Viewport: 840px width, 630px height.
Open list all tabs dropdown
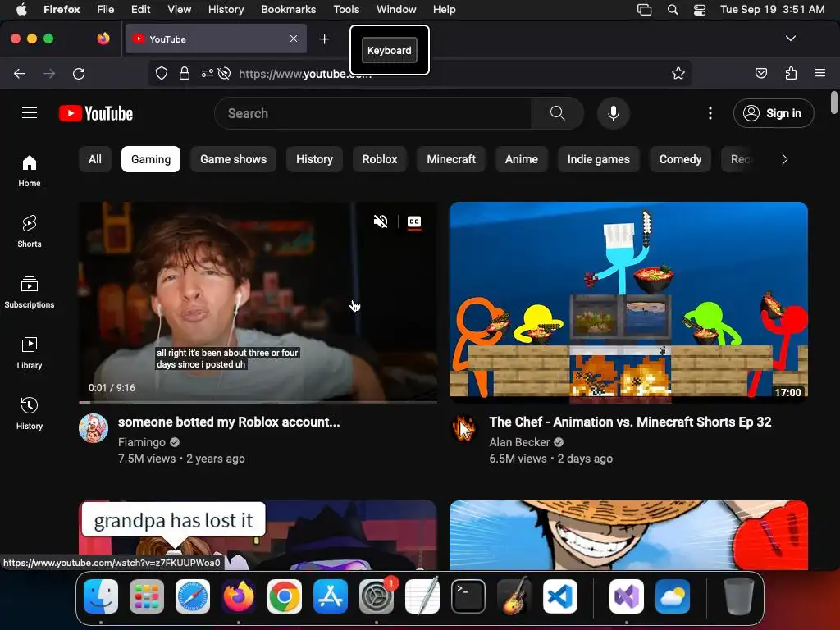point(791,39)
